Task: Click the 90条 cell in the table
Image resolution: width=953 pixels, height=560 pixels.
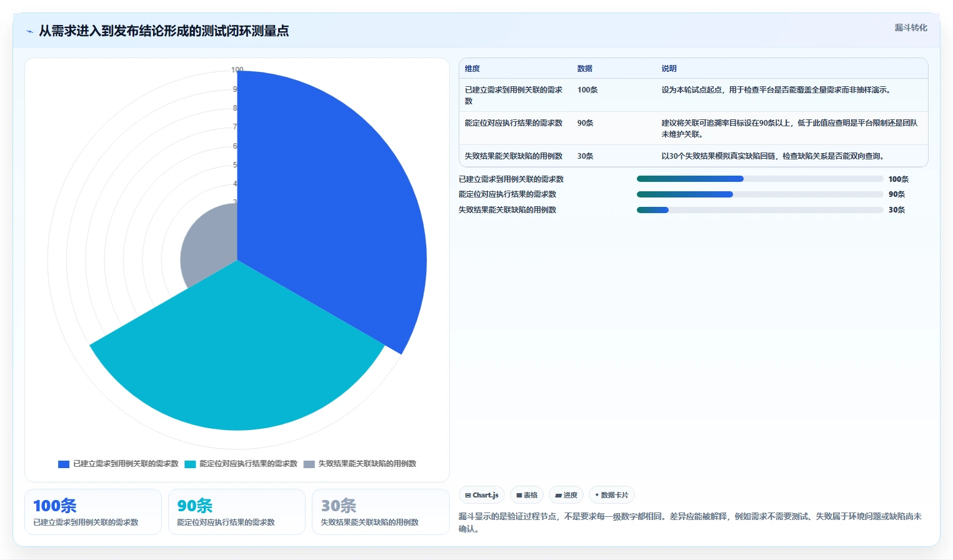Action: [586, 123]
